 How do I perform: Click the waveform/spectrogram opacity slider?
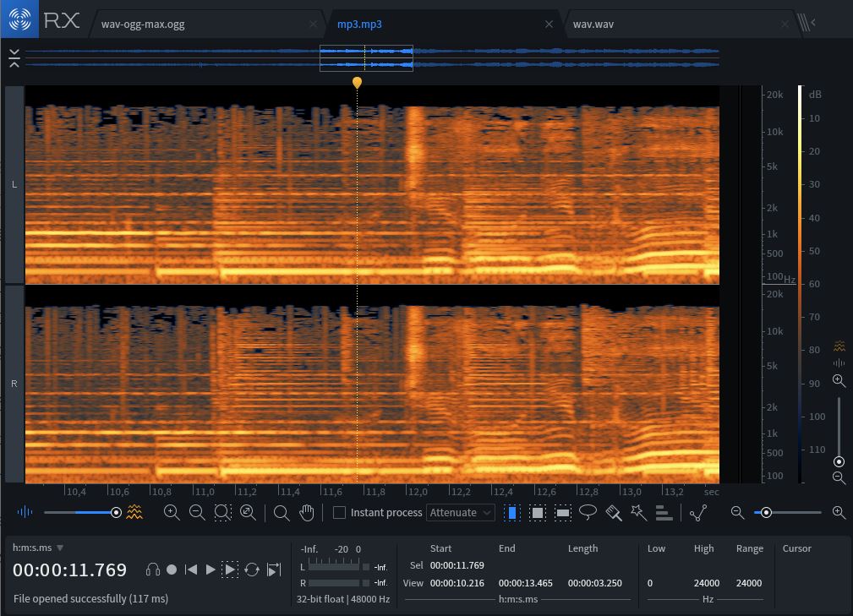point(80,512)
